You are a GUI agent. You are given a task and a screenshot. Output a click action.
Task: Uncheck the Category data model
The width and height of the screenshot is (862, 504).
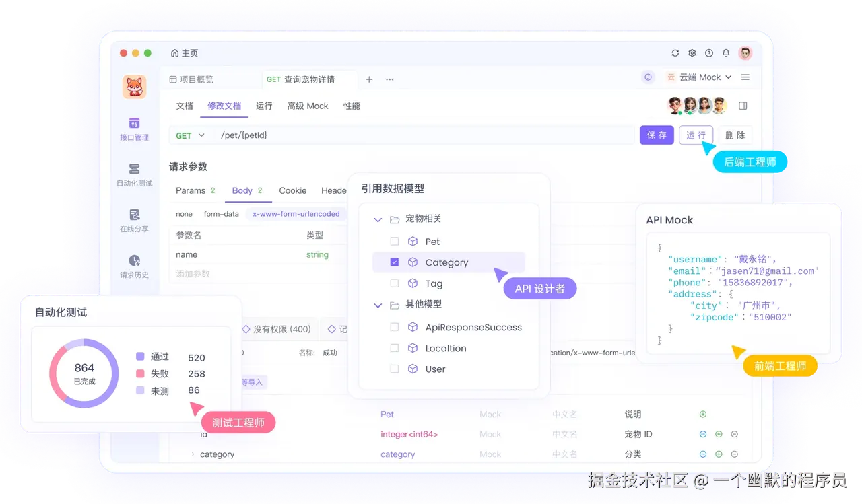click(395, 262)
